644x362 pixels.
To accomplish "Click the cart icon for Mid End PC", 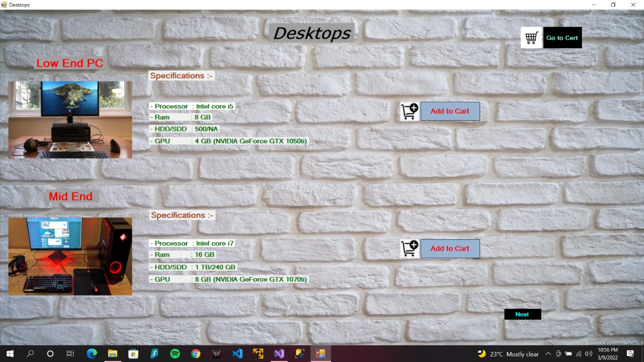I will tap(410, 248).
